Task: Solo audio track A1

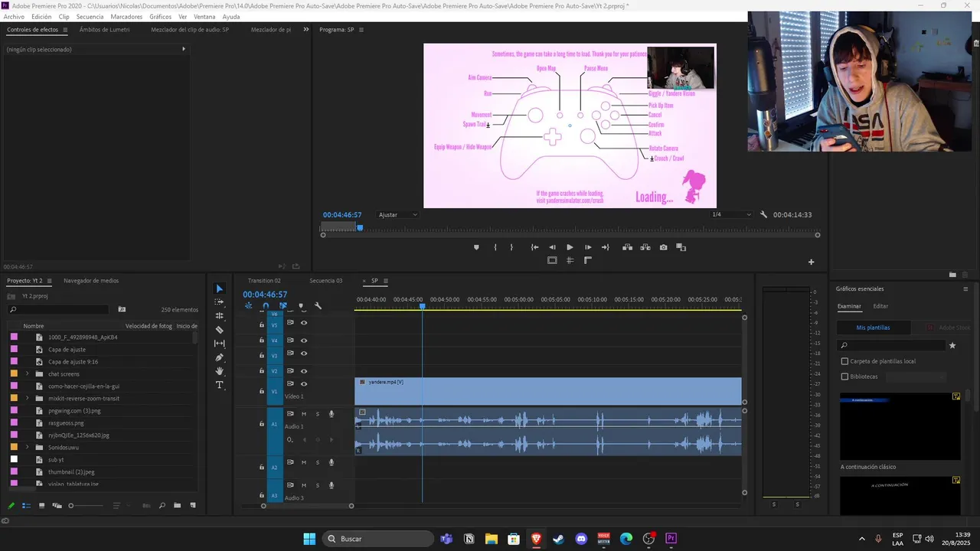Action: [318, 414]
